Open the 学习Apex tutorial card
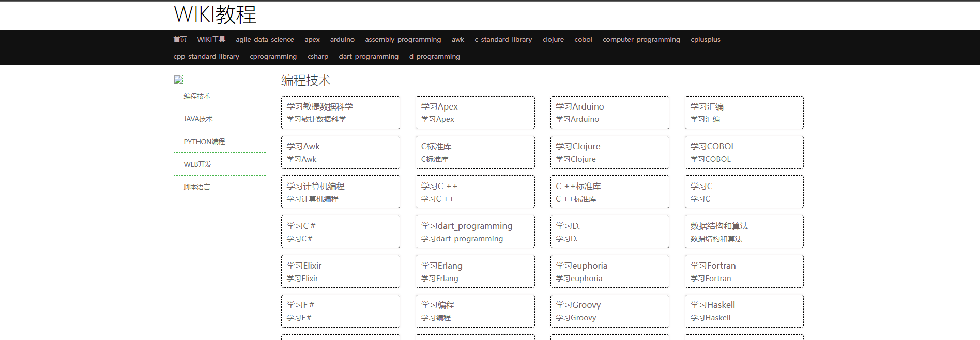This screenshot has width=980, height=340. point(475,113)
